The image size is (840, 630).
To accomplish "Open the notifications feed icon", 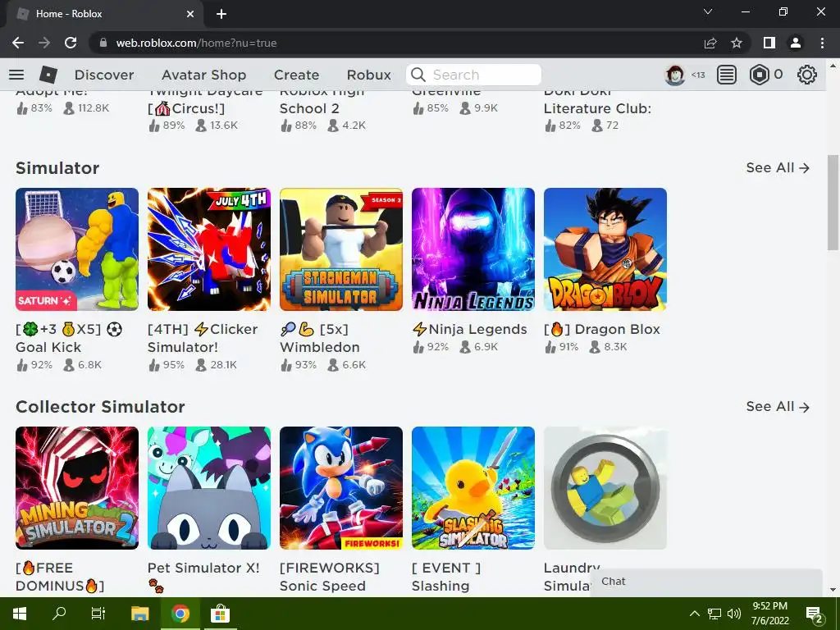I will coord(727,75).
